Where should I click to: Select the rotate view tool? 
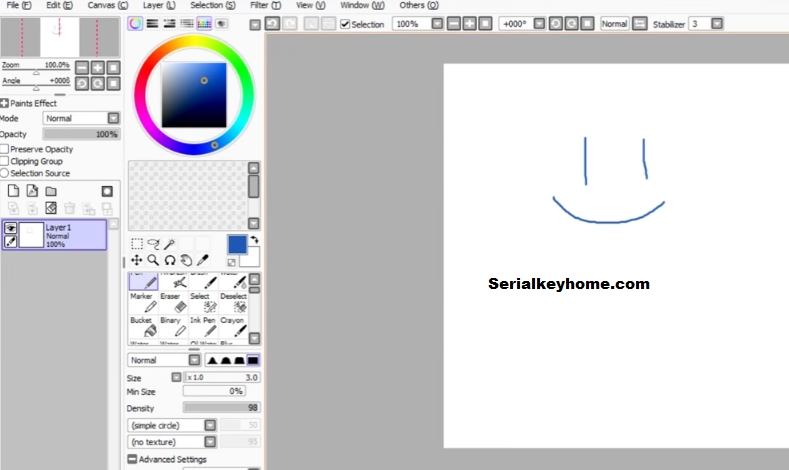170,260
